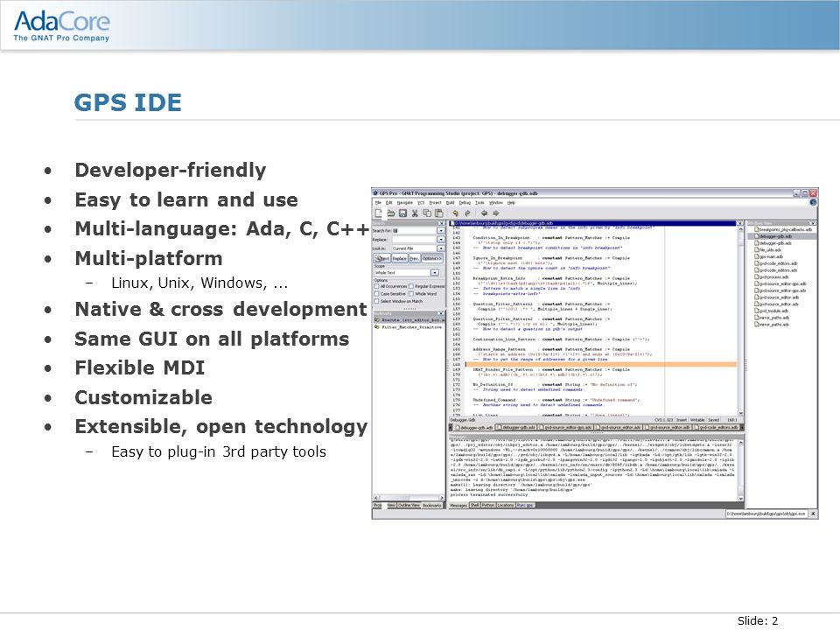Enable the Whole Word checkbox
The image size is (840, 630).
[411, 294]
